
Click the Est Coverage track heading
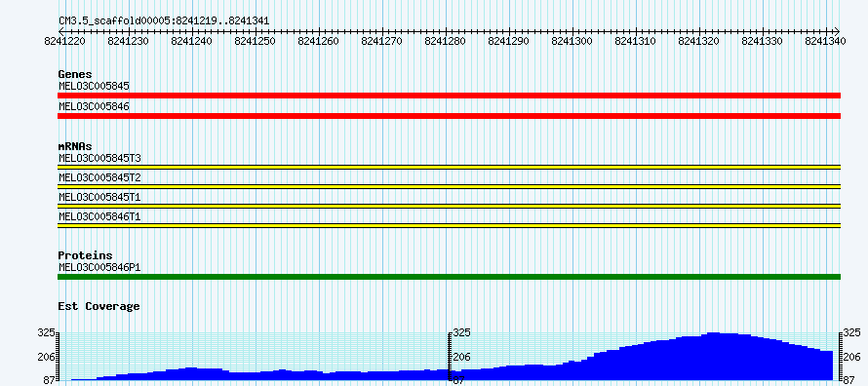99,306
